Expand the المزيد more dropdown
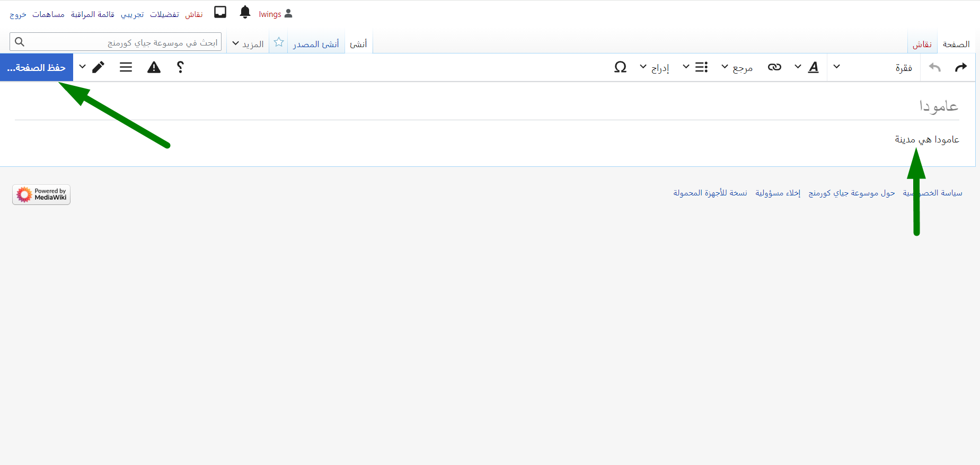Screen dimensions: 980x465 tap(248, 43)
